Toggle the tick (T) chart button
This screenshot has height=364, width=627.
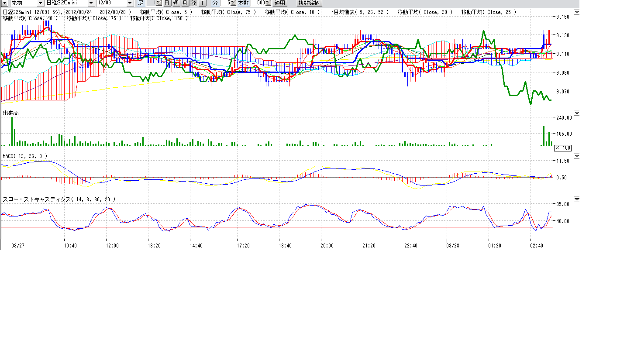pyautogui.click(x=203, y=3)
